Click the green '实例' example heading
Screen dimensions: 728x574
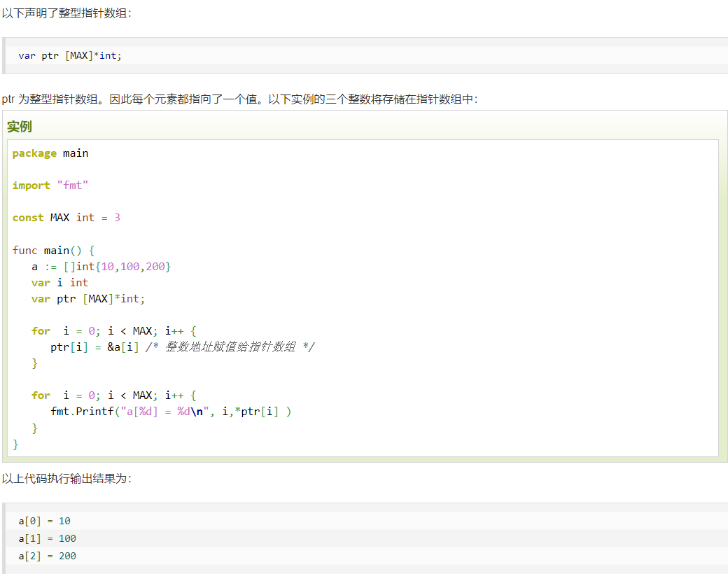[x=19, y=126]
